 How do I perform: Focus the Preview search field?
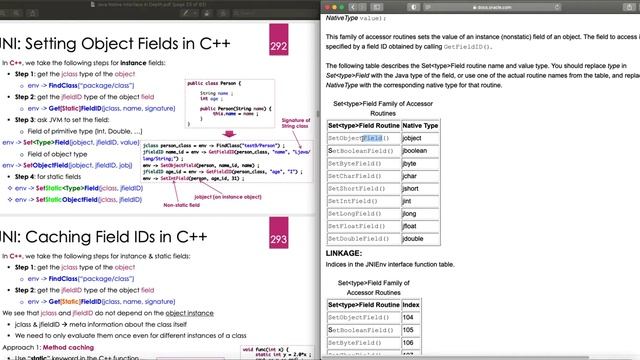273,13
